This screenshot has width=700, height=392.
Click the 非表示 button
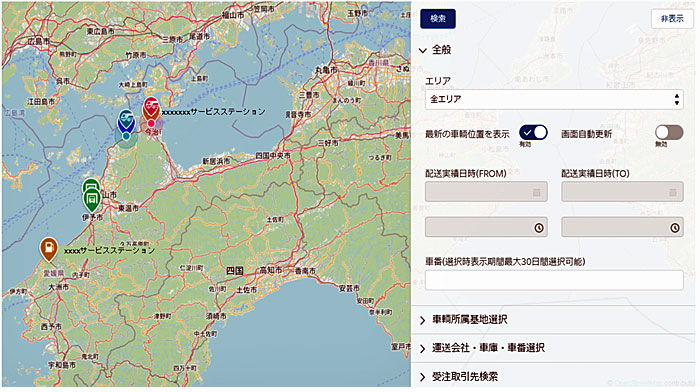click(672, 19)
